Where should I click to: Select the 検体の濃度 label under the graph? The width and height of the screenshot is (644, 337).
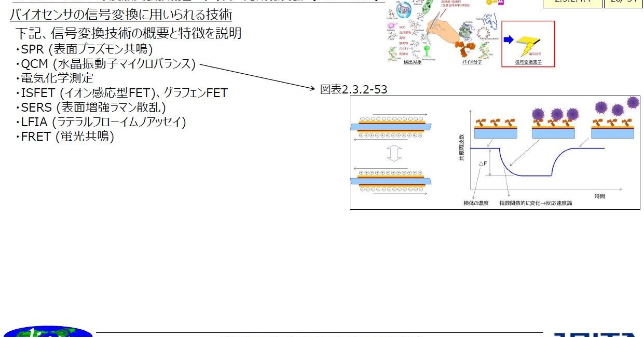476,203
